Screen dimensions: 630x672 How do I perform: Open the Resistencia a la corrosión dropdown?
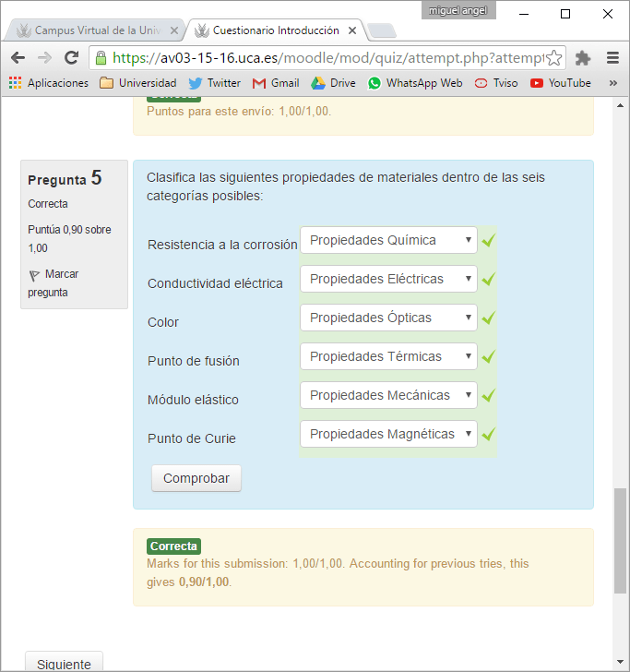pyautogui.click(x=388, y=240)
